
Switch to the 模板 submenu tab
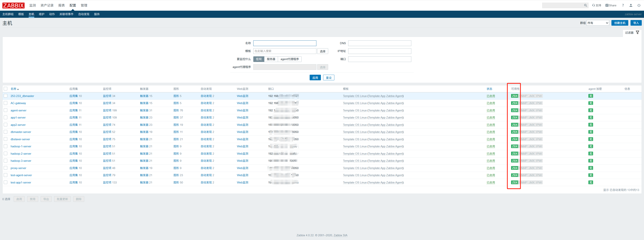(21, 14)
